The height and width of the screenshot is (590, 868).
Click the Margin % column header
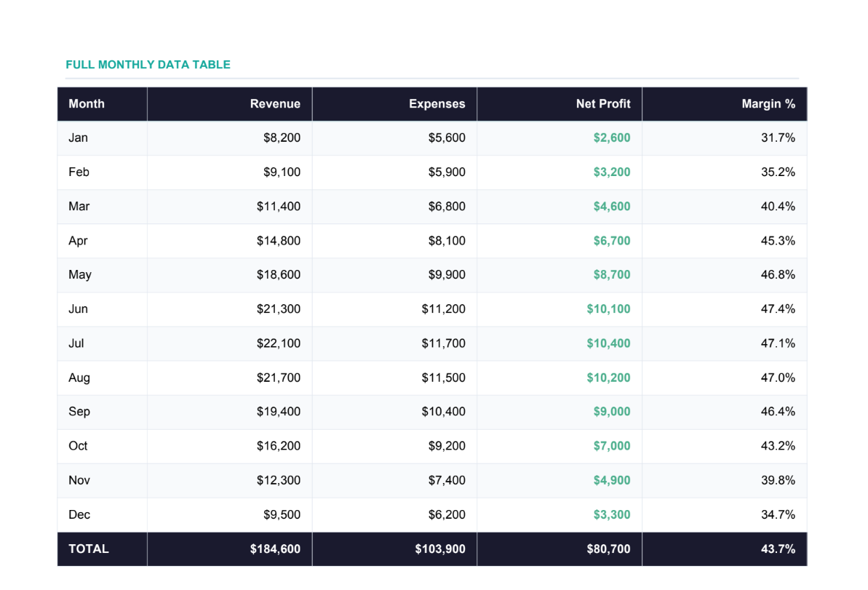768,104
